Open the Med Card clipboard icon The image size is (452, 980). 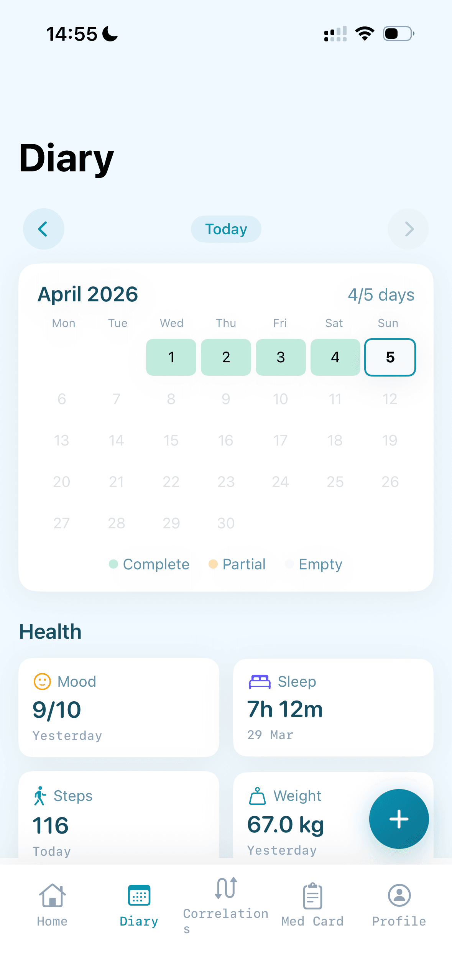point(312,896)
